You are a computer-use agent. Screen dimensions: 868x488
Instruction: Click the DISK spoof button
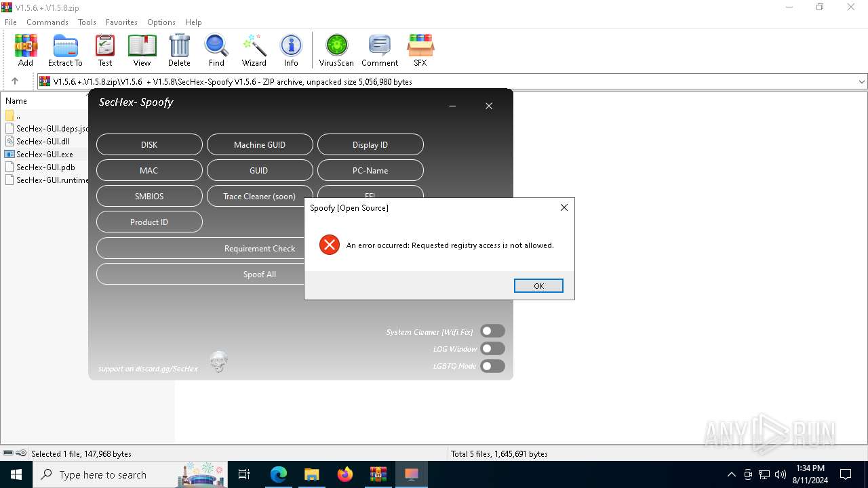(149, 144)
